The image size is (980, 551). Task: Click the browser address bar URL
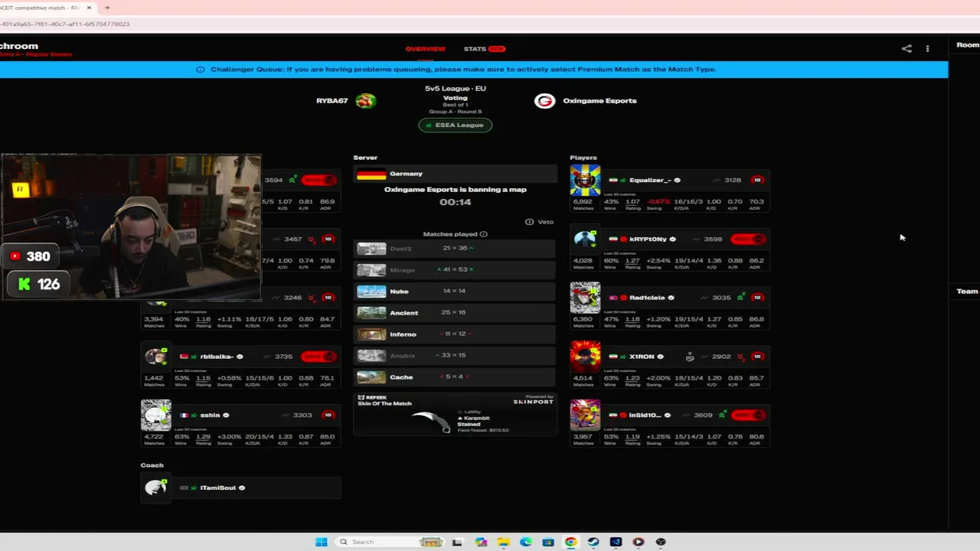(x=65, y=24)
